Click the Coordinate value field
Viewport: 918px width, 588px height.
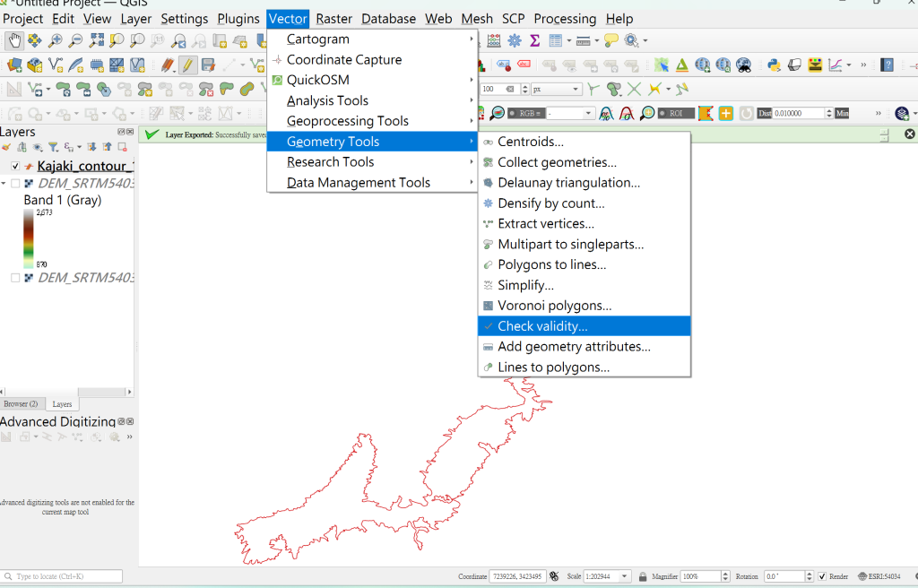(x=517, y=576)
